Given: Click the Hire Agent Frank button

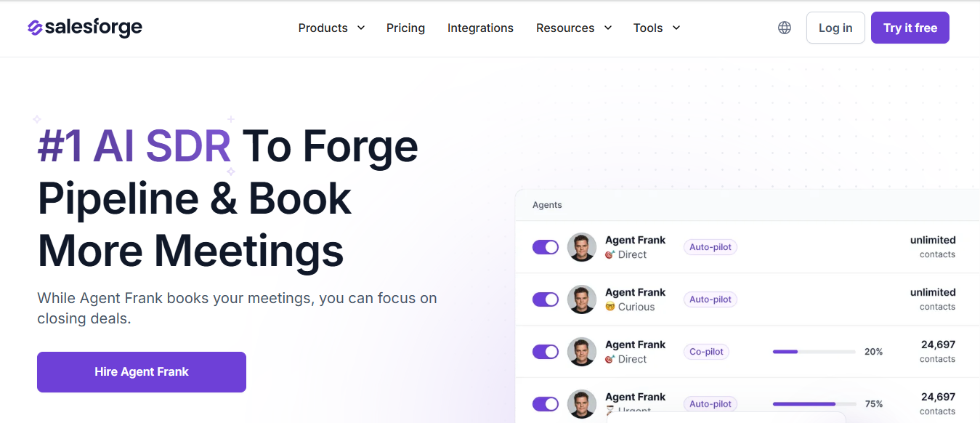Looking at the screenshot, I should [x=142, y=372].
